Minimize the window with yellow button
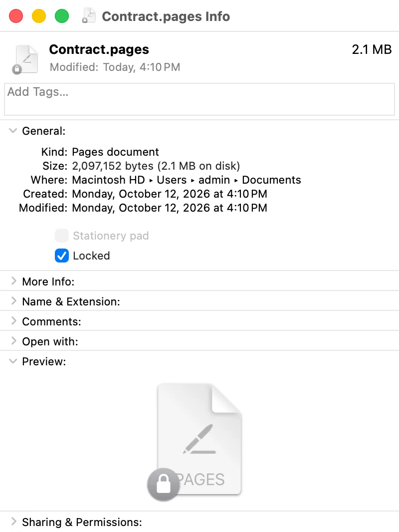This screenshot has height=532, width=399. [38, 16]
